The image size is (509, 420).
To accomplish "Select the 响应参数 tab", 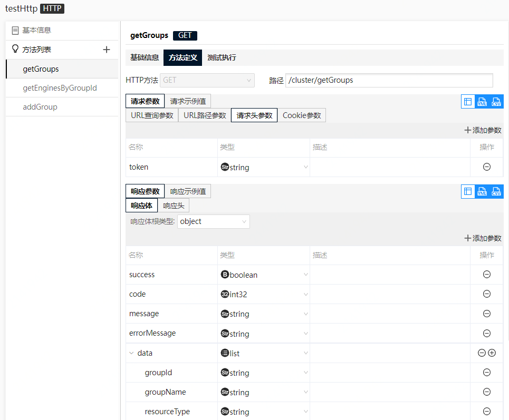I will (x=145, y=191).
